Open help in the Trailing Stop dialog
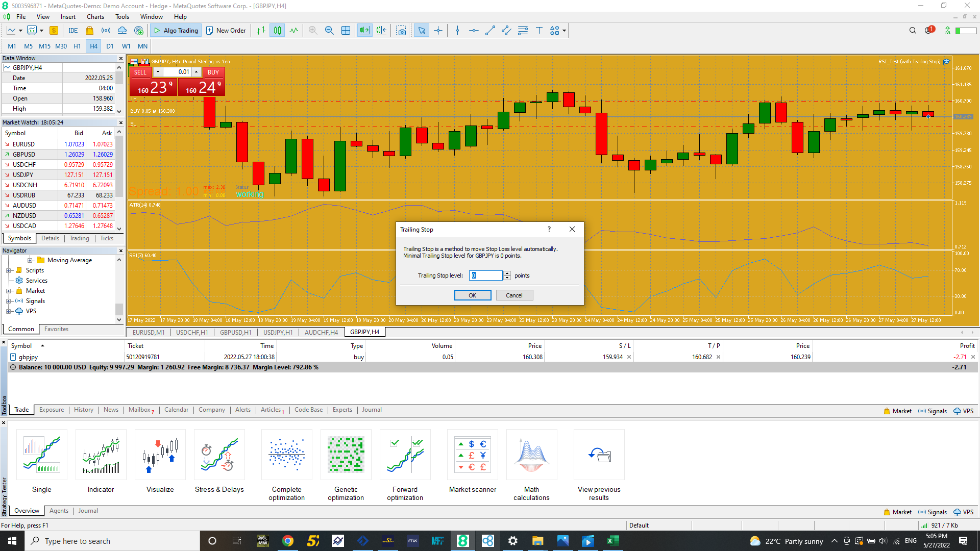980x551 pixels. point(549,230)
